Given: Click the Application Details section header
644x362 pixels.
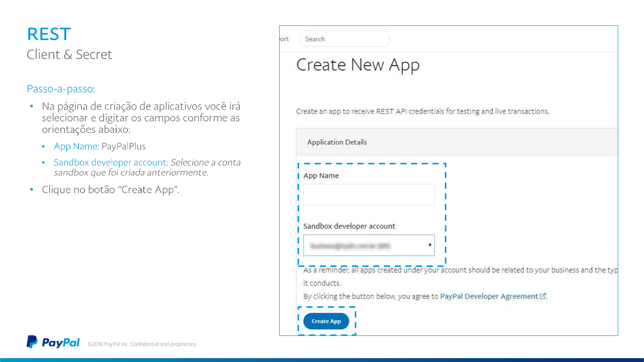Looking at the screenshot, I should pos(337,142).
